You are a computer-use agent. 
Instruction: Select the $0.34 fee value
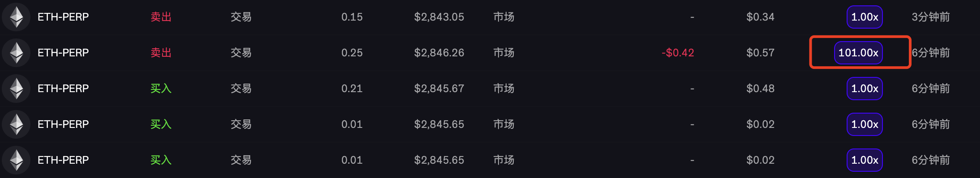point(760,17)
